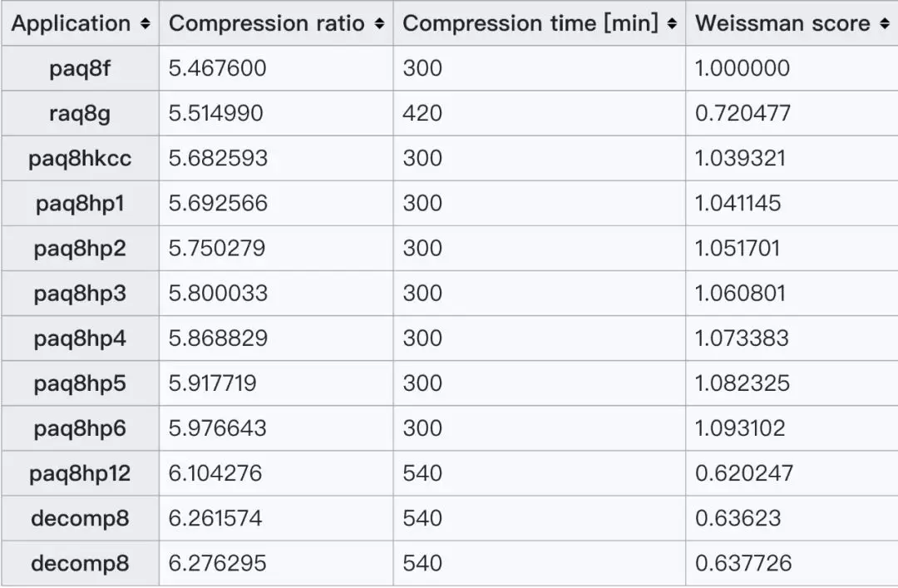The height and width of the screenshot is (588, 898).
Task: Select the paq8hp12 row header
Action: pos(80,473)
